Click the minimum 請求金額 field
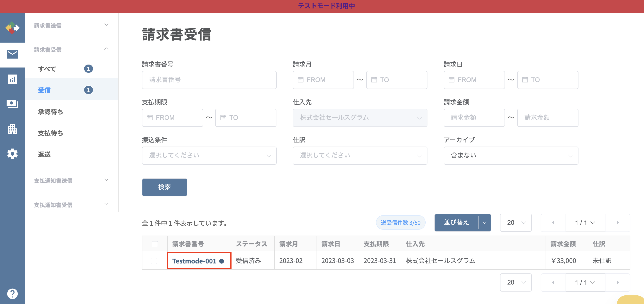The width and height of the screenshot is (644, 304). (474, 118)
